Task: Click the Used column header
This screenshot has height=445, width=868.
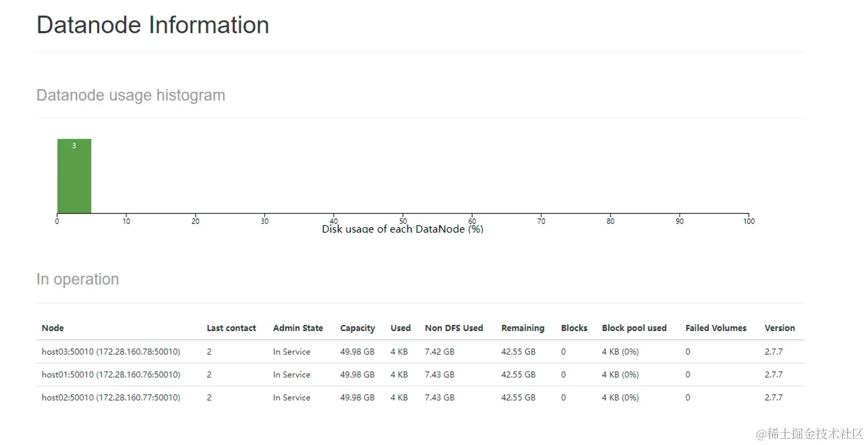Action: [x=401, y=328]
